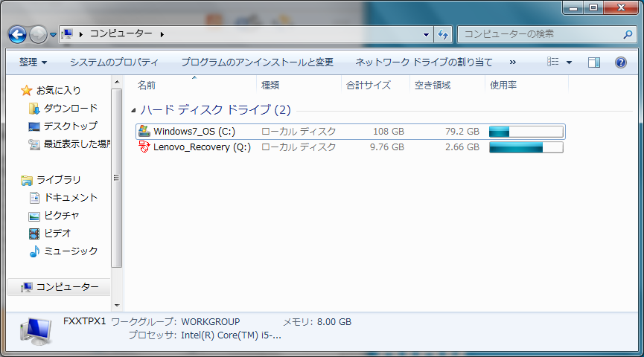Go back with the blue back arrow
The width and height of the screenshot is (644, 357).
17,34
